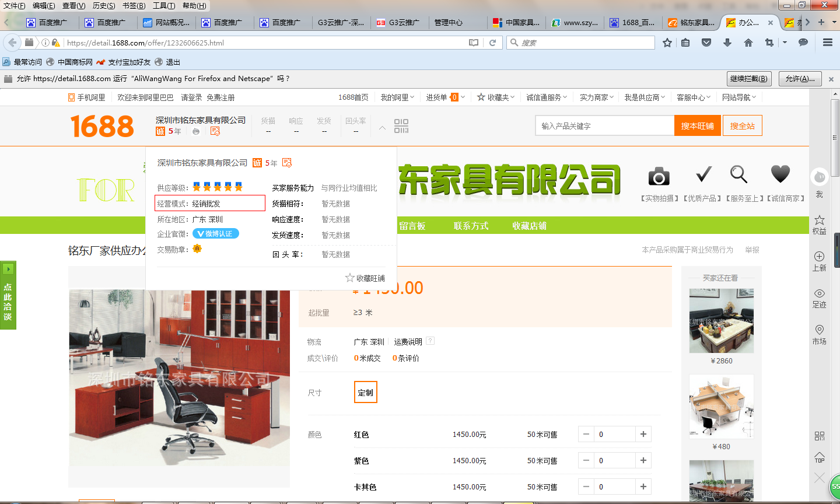Click the 微博认证 badge
The image size is (840, 504).
pos(215,233)
